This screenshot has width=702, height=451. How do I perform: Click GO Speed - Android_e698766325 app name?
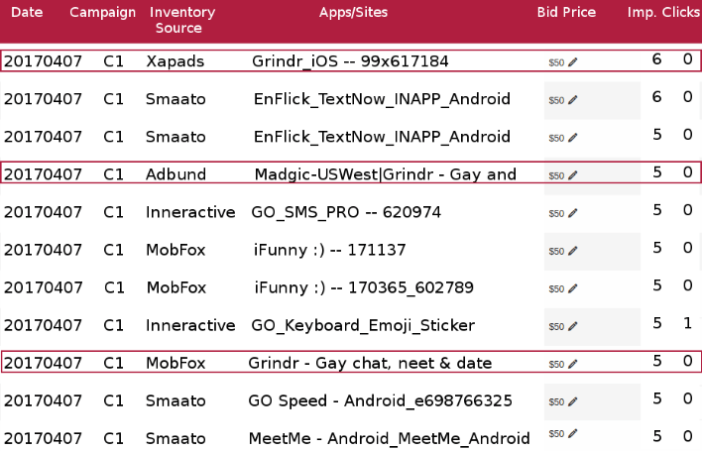(x=380, y=400)
